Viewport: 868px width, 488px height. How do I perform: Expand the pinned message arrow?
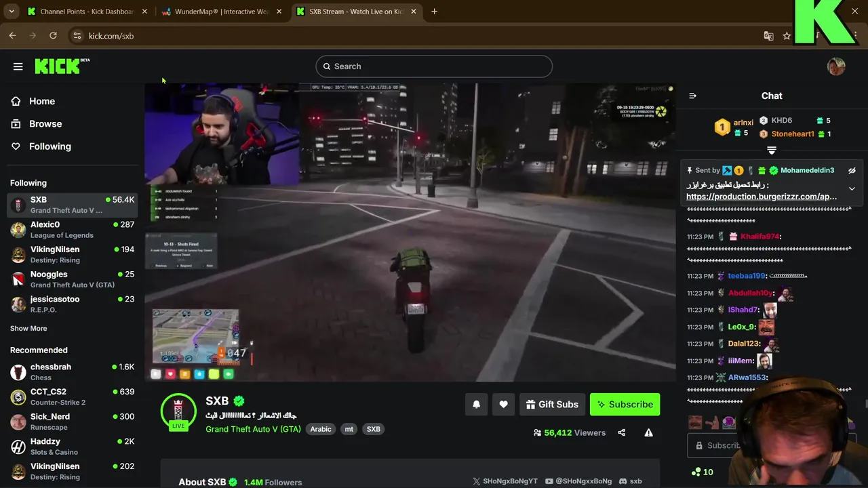pyautogui.click(x=852, y=189)
